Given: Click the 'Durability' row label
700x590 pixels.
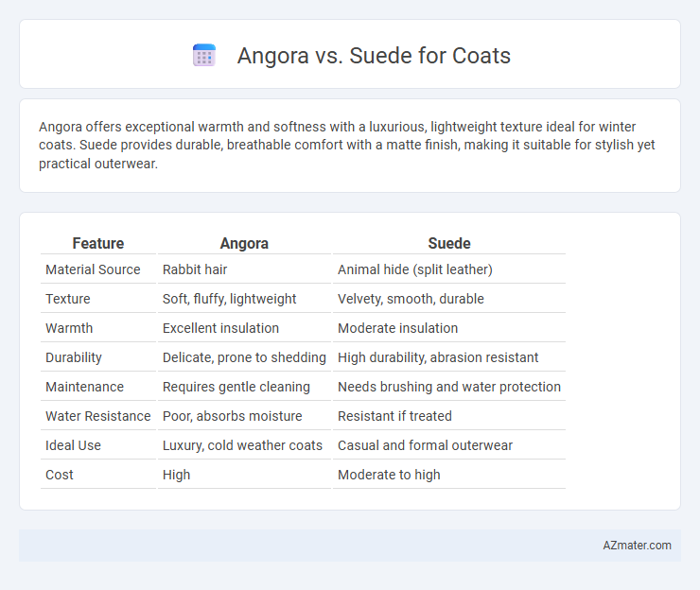Looking at the screenshot, I should pos(74,357).
